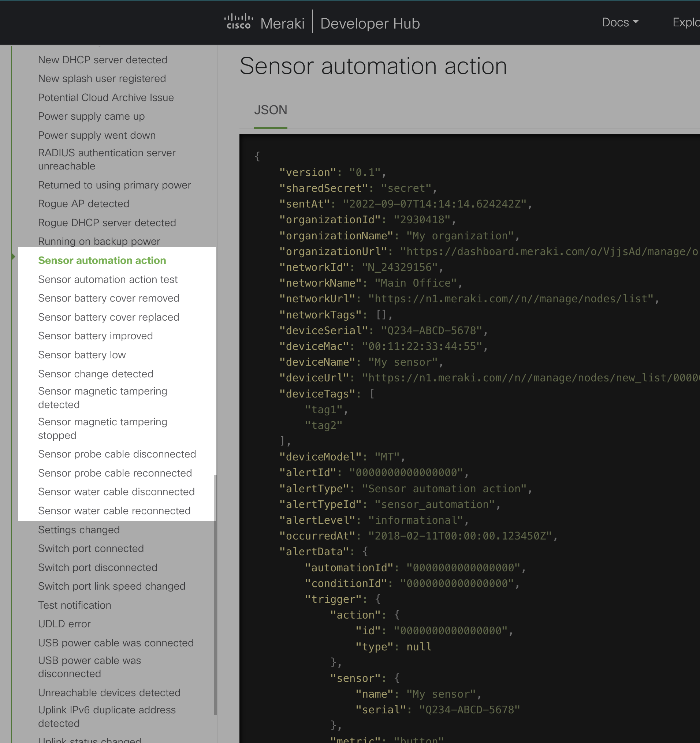Open the Docs dropdown menu
700x743 pixels.
tap(619, 22)
